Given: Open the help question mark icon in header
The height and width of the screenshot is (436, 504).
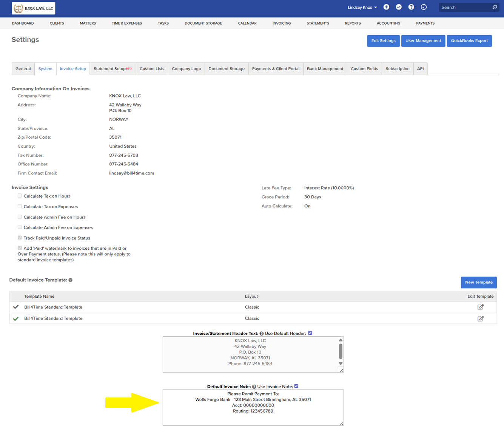Looking at the screenshot, I should tap(411, 7).
